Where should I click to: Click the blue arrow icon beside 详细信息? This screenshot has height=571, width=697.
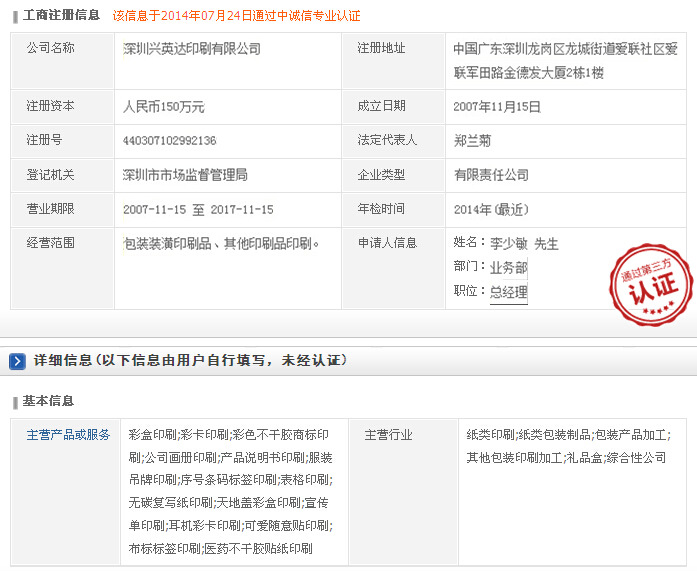click(18, 361)
